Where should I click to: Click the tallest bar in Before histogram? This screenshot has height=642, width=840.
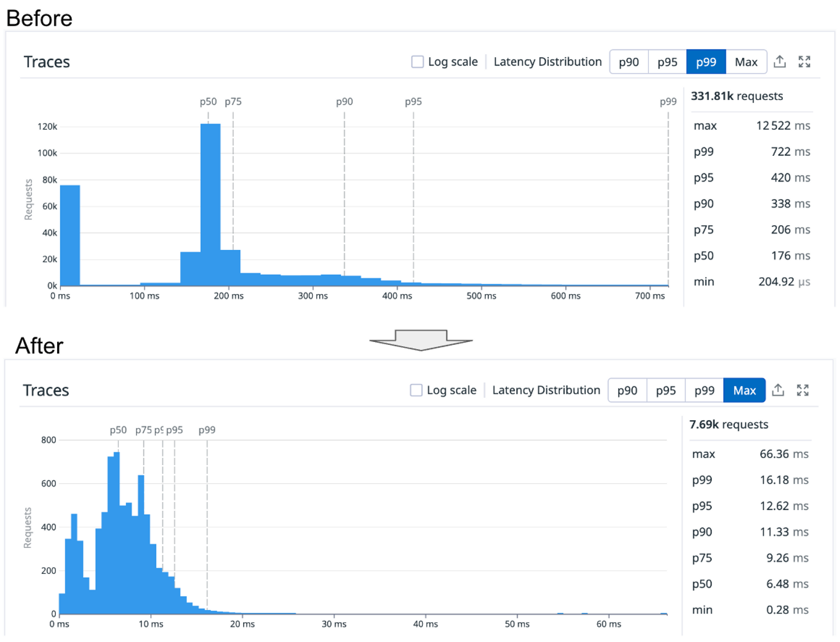[211, 204]
